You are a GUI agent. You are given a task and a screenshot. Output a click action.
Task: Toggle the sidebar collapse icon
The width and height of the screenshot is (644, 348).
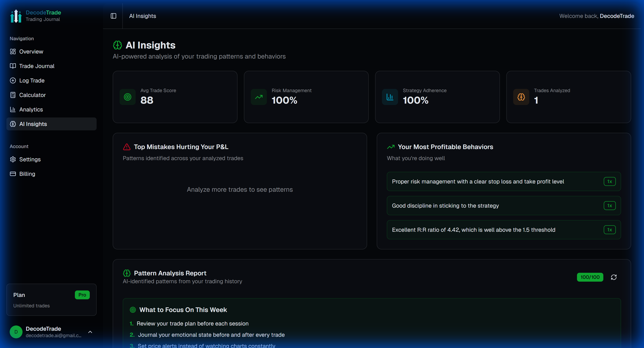pyautogui.click(x=114, y=16)
